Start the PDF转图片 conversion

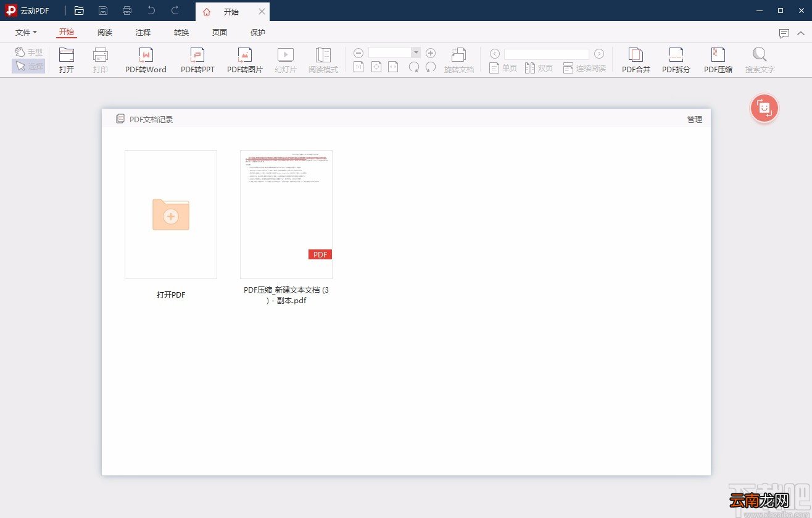[x=245, y=61]
